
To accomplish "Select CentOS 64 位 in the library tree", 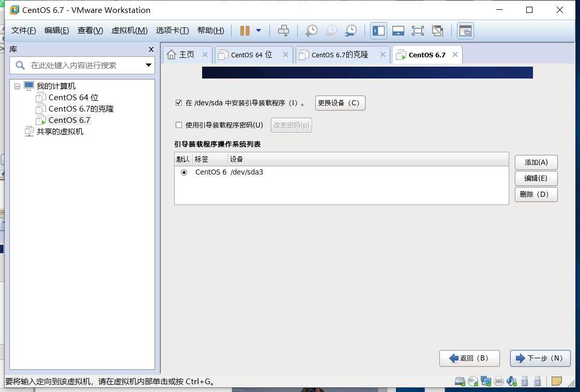I will (x=73, y=98).
